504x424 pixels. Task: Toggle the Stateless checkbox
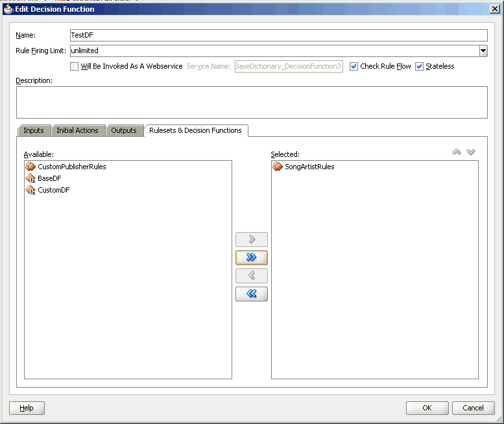point(419,67)
